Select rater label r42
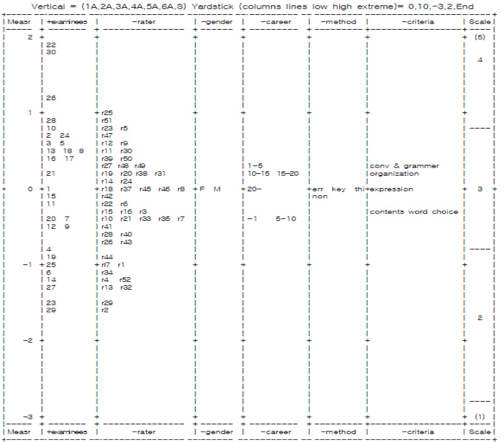 click(107, 196)
